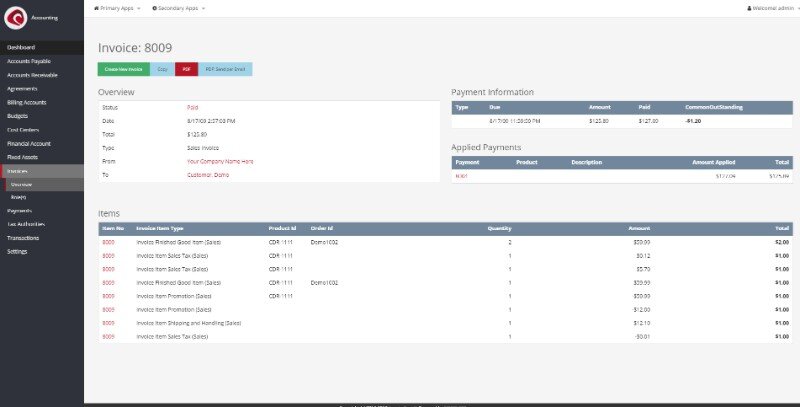The image size is (800, 407).
Task: Click the Copy button
Action: (162, 69)
